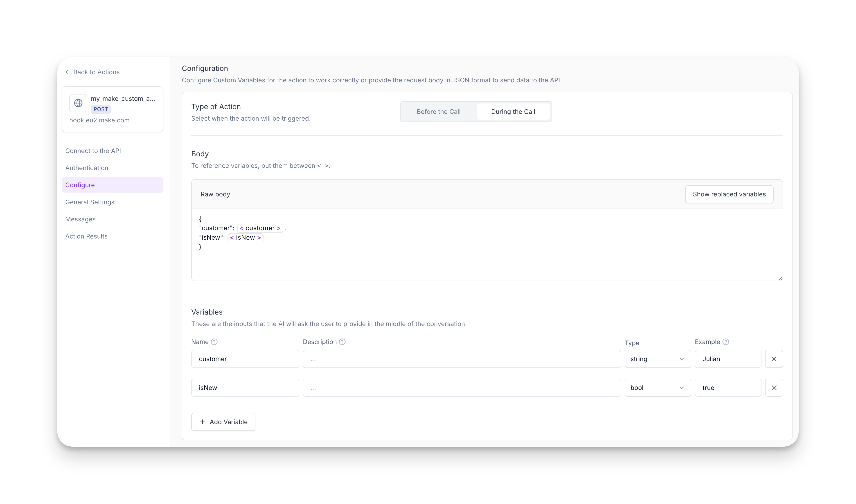
Task: Go to General Settings section
Action: (90, 202)
